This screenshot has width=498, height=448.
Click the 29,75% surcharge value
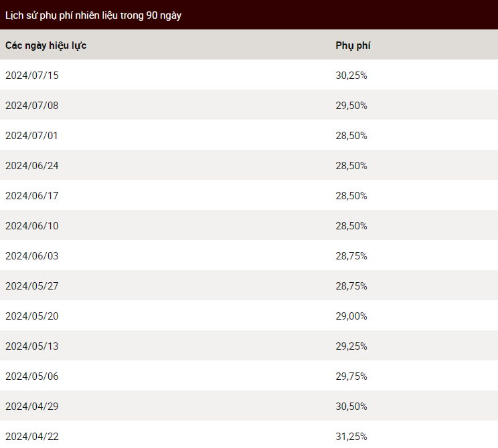pos(351,376)
